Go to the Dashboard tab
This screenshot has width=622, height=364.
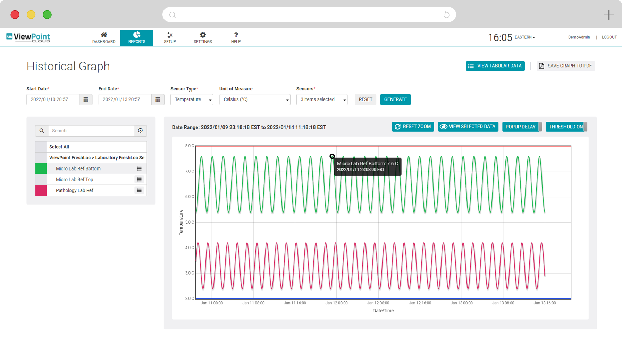(104, 37)
